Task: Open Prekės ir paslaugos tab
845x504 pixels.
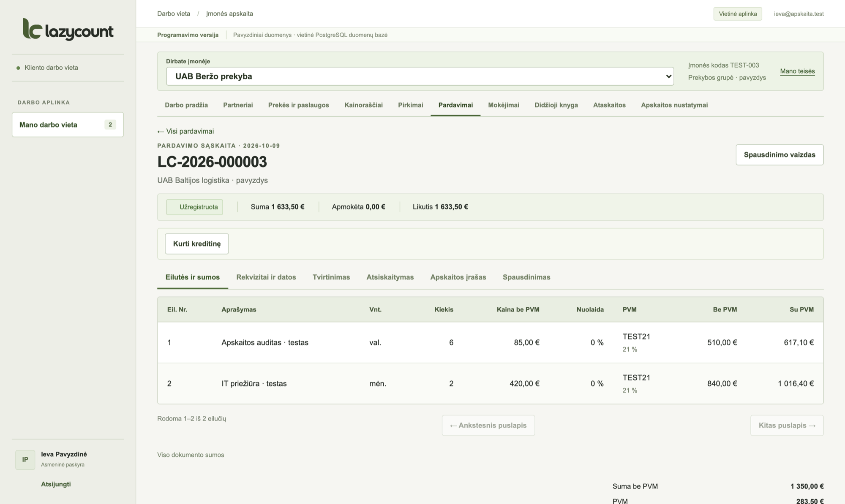Action: [299, 105]
